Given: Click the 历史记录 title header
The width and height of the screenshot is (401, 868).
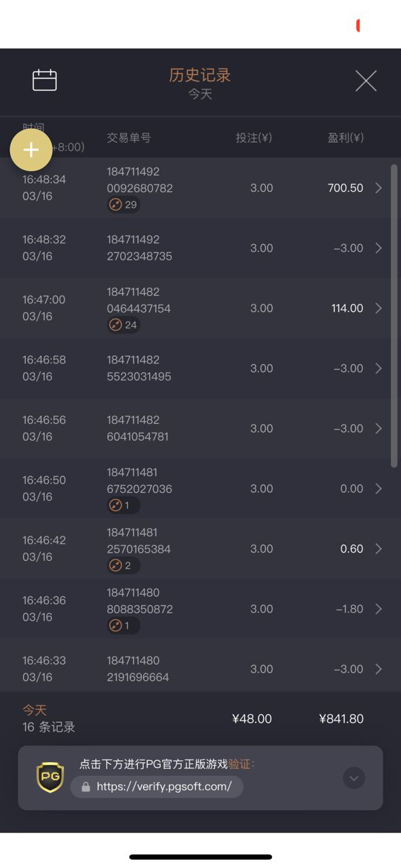Looking at the screenshot, I should (x=200, y=75).
